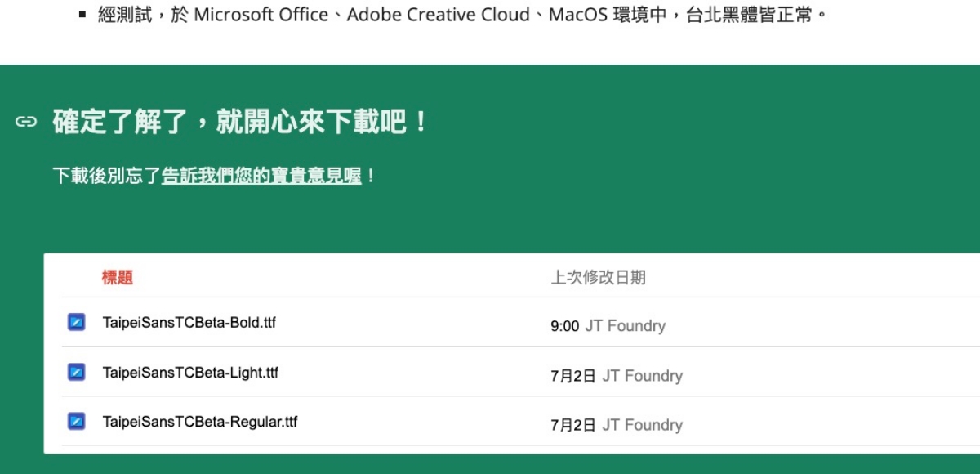
Task: Click the file icon for TaipeiSansTCBeta-Bold.ttf
Action: point(76,322)
